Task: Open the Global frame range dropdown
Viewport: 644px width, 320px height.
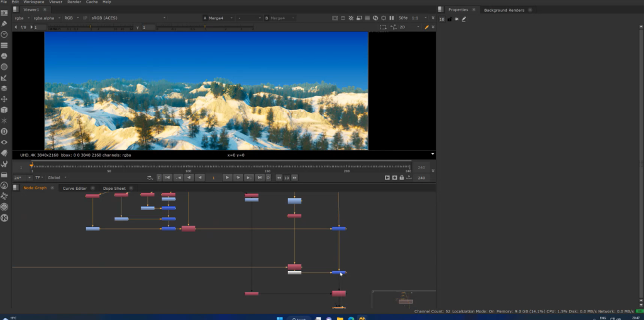Action: (x=57, y=177)
